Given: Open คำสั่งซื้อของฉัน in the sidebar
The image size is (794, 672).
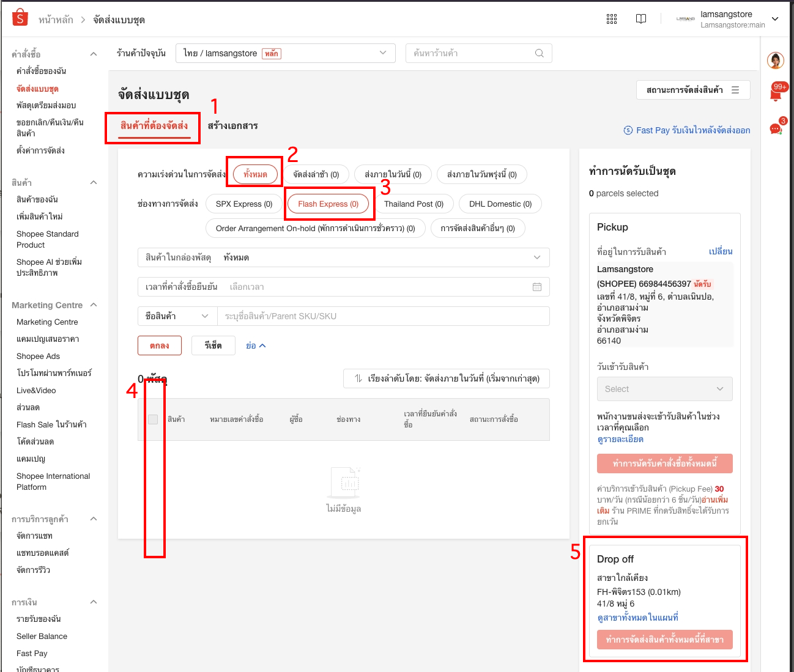Looking at the screenshot, I should click(x=41, y=71).
